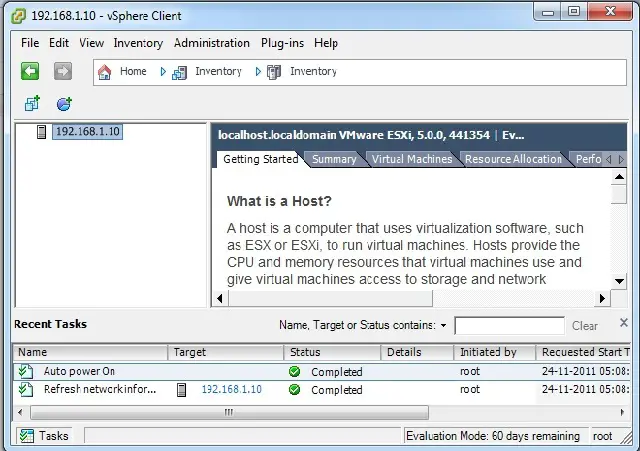
Task: Select the Refresh network information task row
Action: [x=322, y=390]
